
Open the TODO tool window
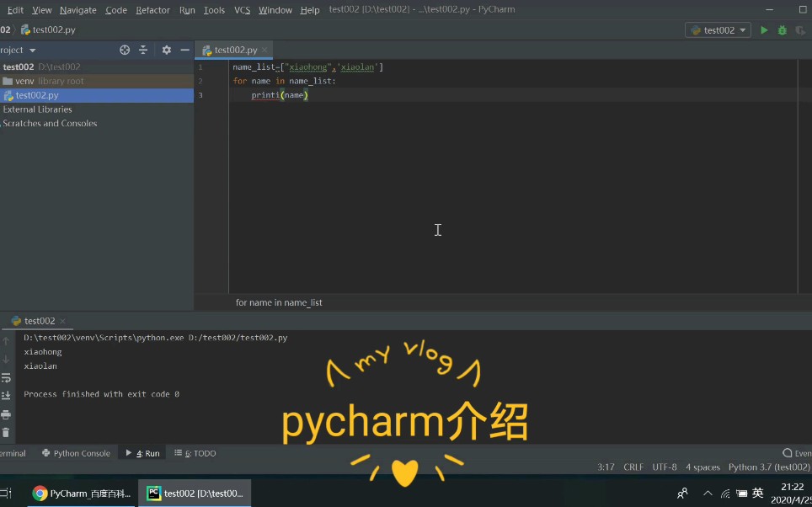195,452
